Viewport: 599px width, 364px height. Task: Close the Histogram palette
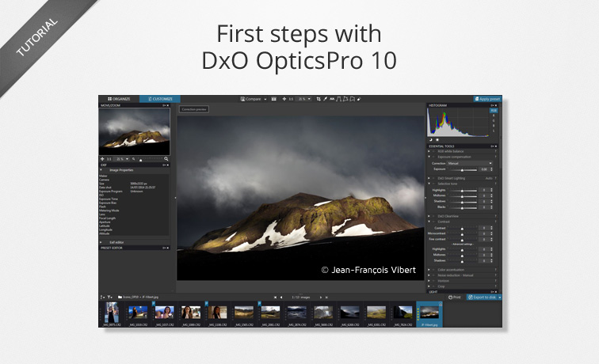click(x=496, y=105)
